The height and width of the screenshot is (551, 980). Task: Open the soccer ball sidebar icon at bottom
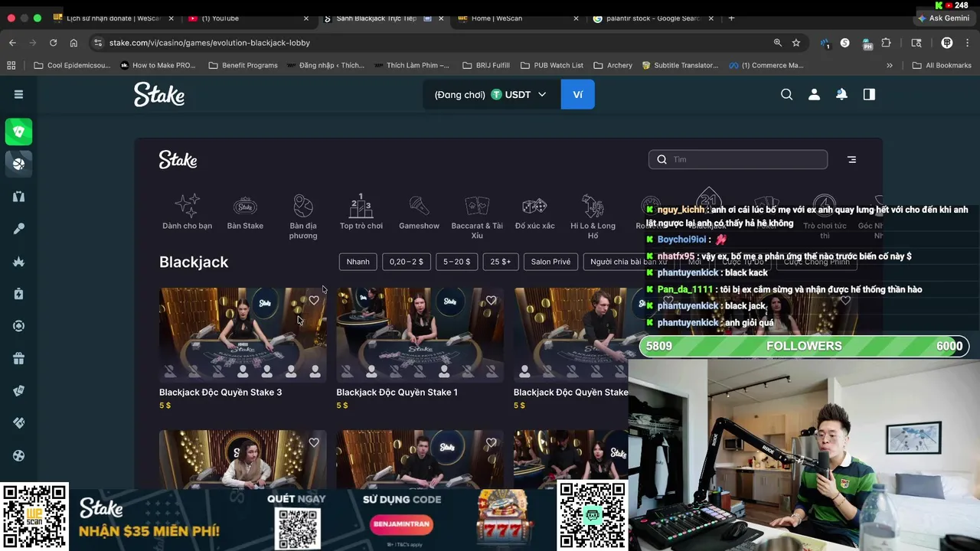(x=19, y=455)
